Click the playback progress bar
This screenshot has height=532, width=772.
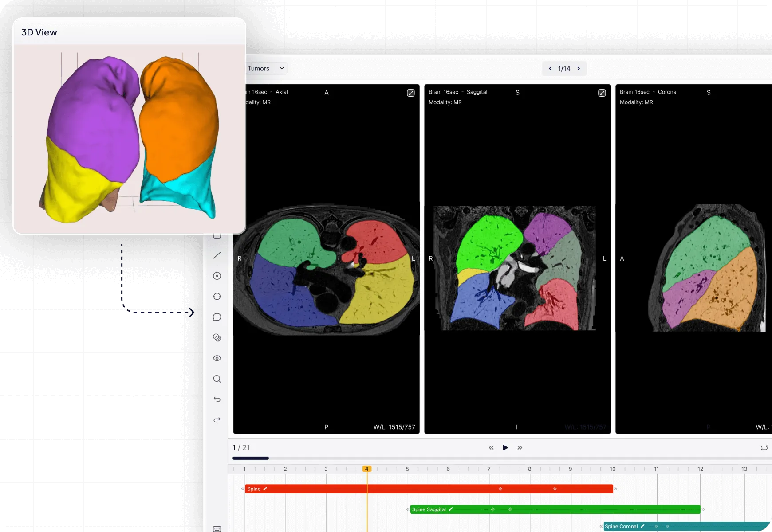click(502, 458)
